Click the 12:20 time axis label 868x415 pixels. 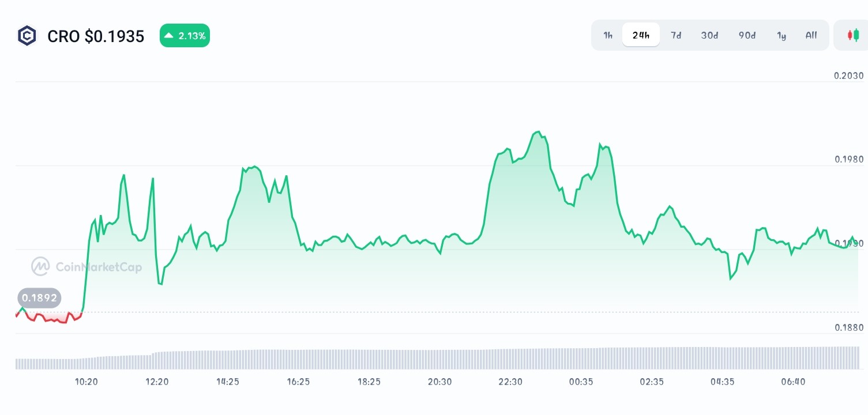(x=157, y=382)
